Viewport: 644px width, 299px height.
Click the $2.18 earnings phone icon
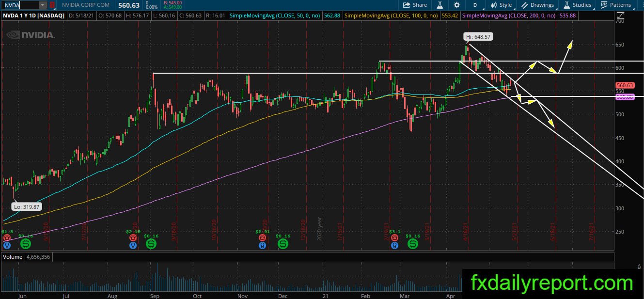[133, 238]
